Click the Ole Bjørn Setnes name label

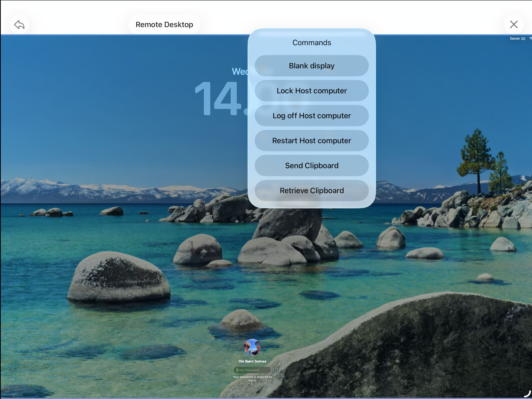252,361
